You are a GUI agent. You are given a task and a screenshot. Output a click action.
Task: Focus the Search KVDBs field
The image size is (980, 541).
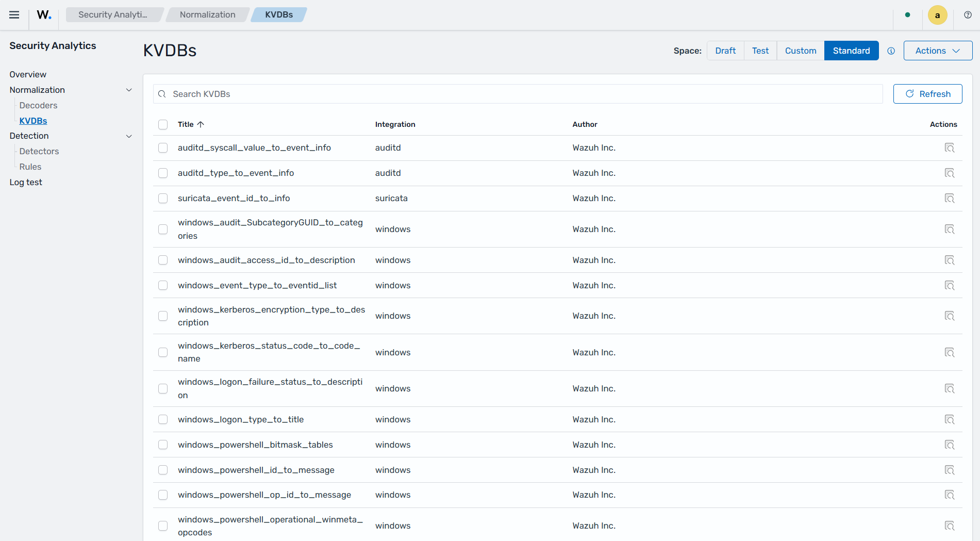tap(518, 94)
